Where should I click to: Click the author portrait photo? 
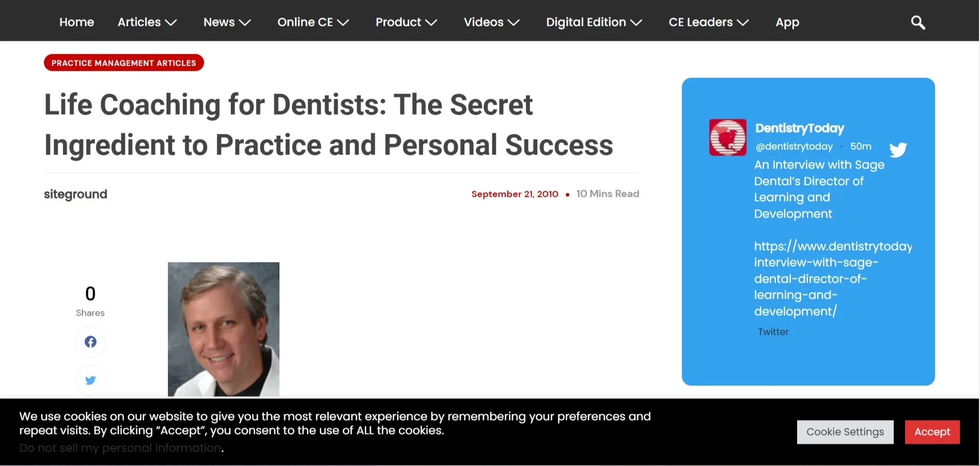click(x=224, y=330)
